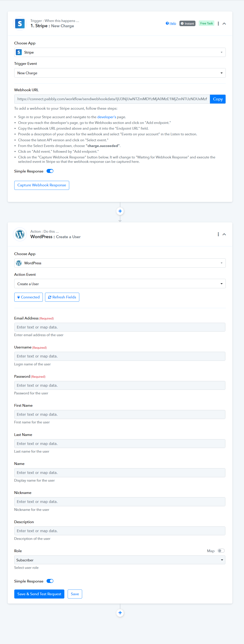Click WordPress icon in Choose App field
The height and width of the screenshot is (644, 244).
[19, 263]
